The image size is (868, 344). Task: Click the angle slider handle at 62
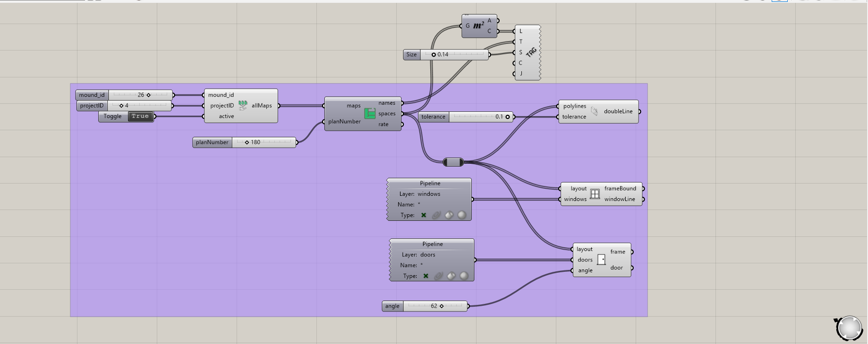(x=442, y=306)
